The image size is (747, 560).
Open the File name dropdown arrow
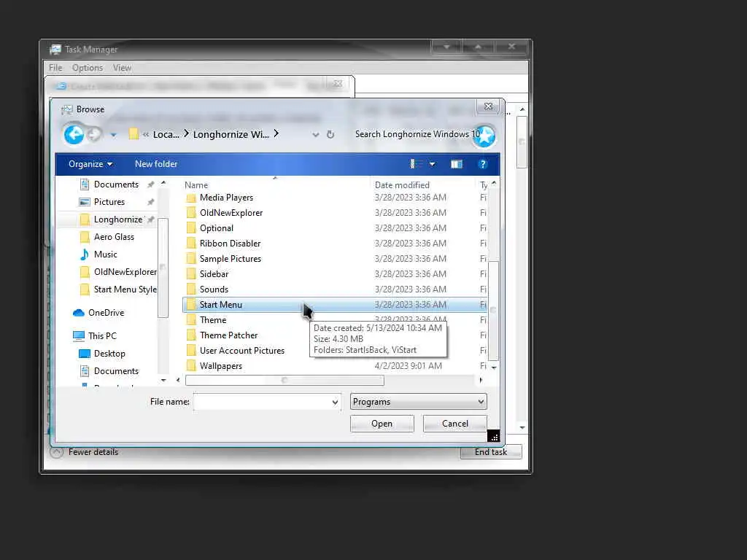click(335, 402)
